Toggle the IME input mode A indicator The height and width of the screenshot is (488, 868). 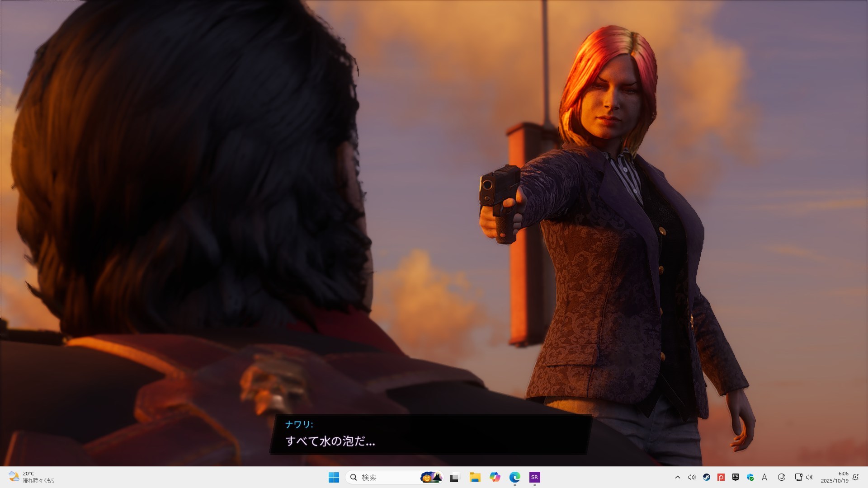pyautogui.click(x=764, y=477)
